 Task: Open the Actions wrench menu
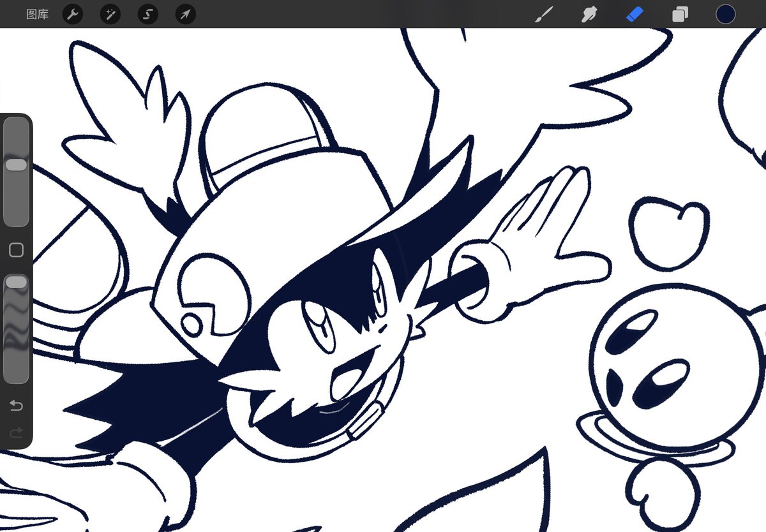(x=73, y=14)
